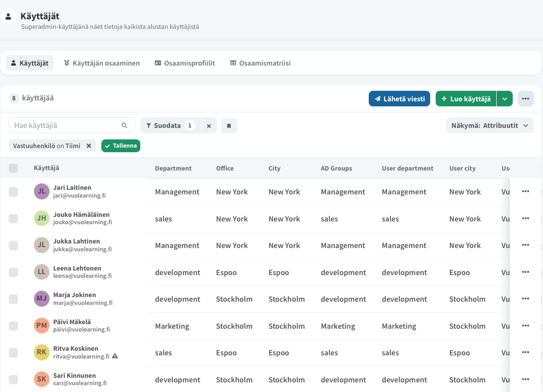Open row actions for Päivi Mäkelä
The width and height of the screenshot is (543, 392).
pyautogui.click(x=526, y=326)
